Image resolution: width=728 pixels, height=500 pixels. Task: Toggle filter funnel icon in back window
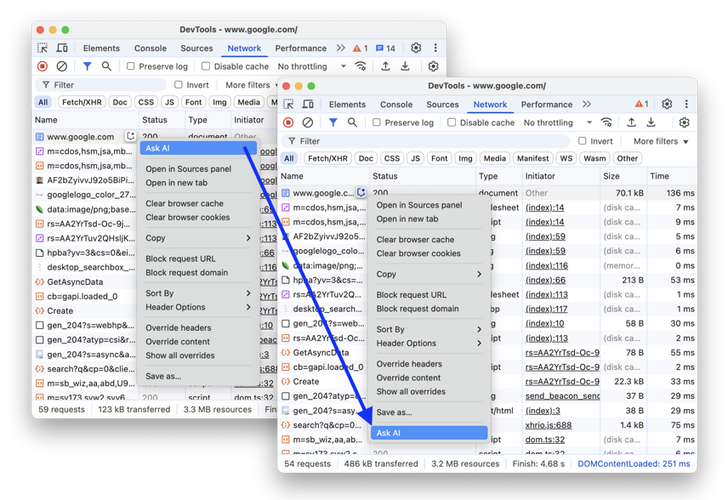tap(87, 66)
